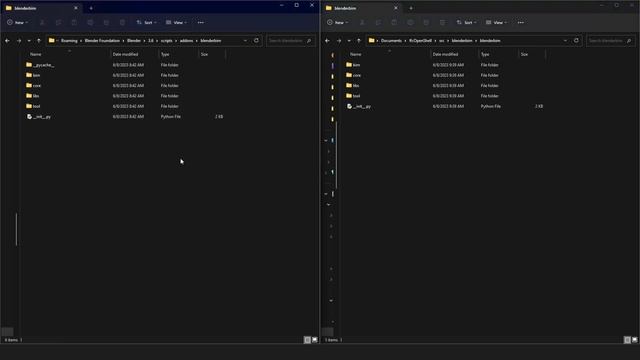Open the View dropdown in the addons-path window
The height and width of the screenshot is (360, 640).
(176, 22)
